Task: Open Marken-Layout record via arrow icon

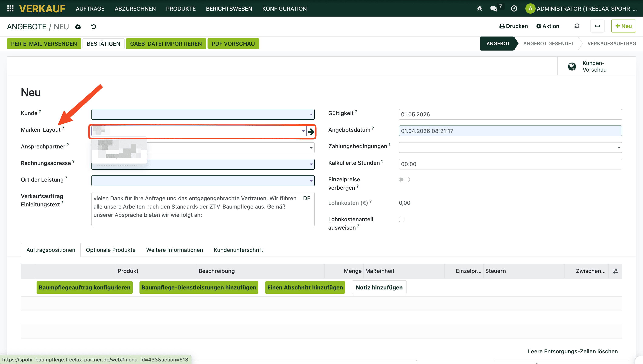Action: [x=311, y=131]
